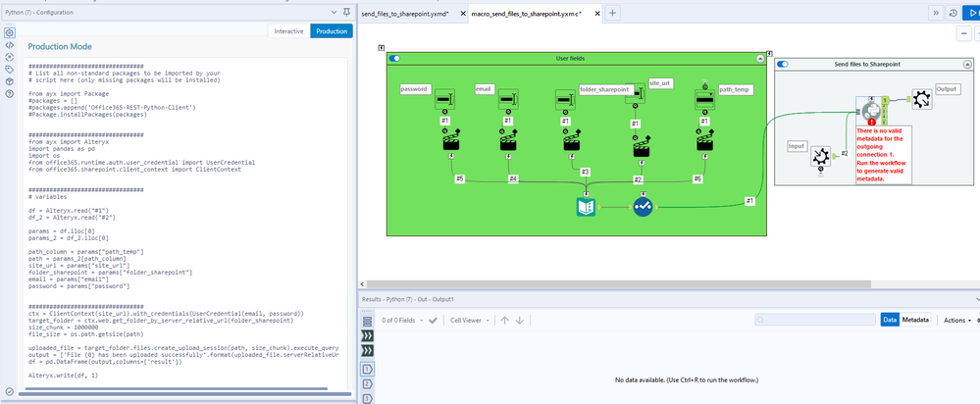This screenshot has height=404, width=980.
Task: Click the checkmark icon next to fields
Action: pos(433,321)
